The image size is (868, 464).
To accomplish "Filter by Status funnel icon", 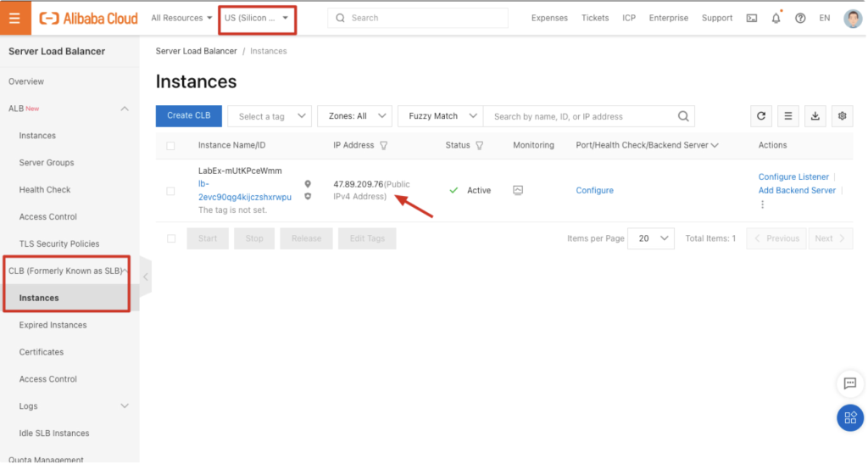I will pyautogui.click(x=480, y=146).
